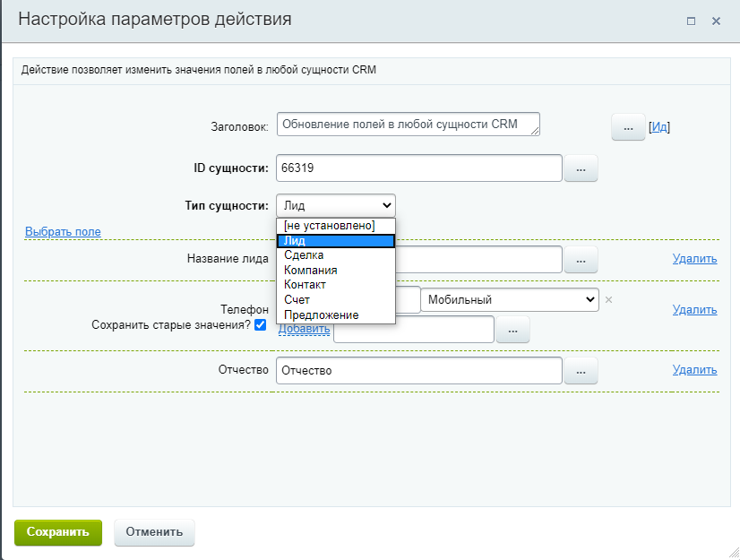Viewport: 740px width, 560px height.
Task: Click the ellipsis button beside ID сущности field
Action: pos(580,168)
